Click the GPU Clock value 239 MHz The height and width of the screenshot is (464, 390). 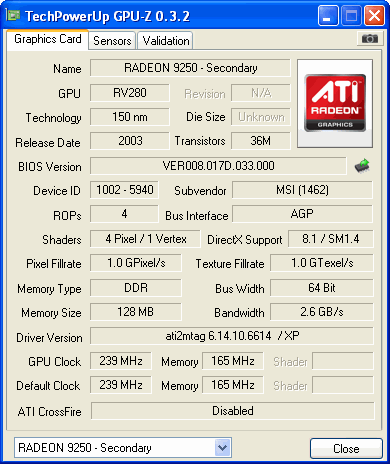coord(121,361)
